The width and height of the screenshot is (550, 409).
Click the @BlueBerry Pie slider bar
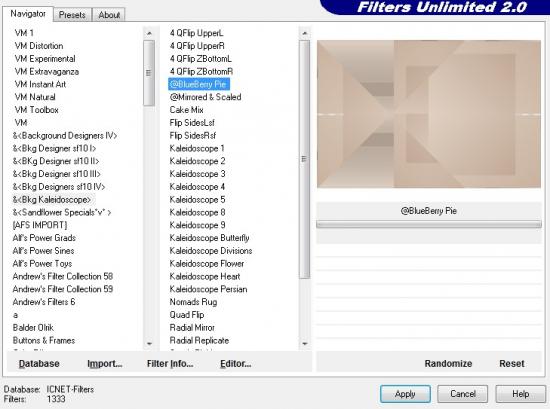[429, 224]
